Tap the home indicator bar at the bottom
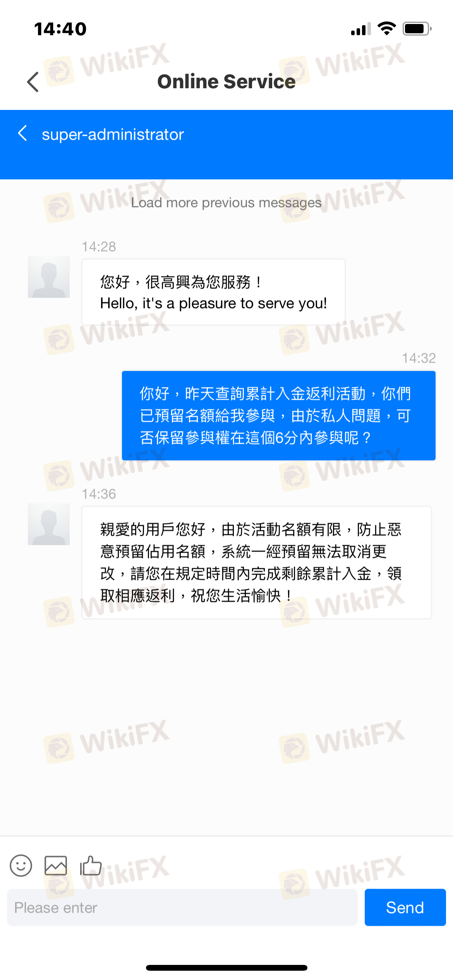 [226, 968]
